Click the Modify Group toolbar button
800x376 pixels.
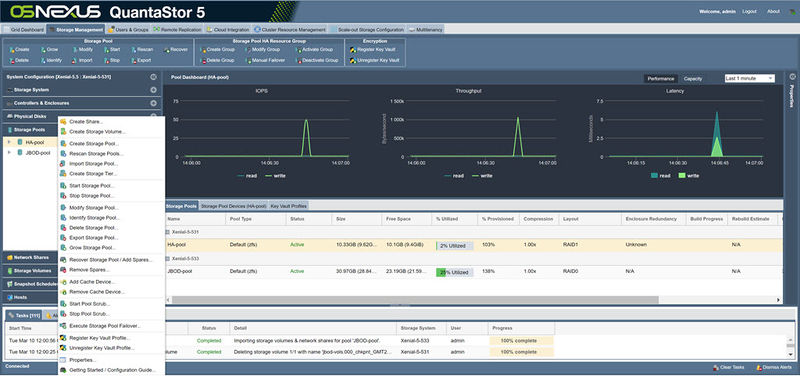coord(263,49)
